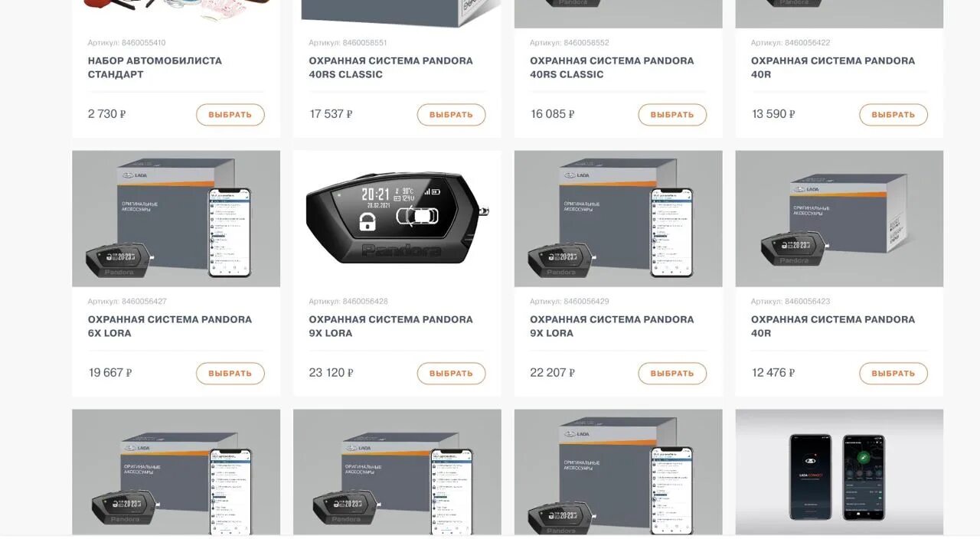Screen dimensions: 980x539
Task: Select the Набор автомобилиста стандарт item for 2 730 ₽
Action: click(x=230, y=115)
